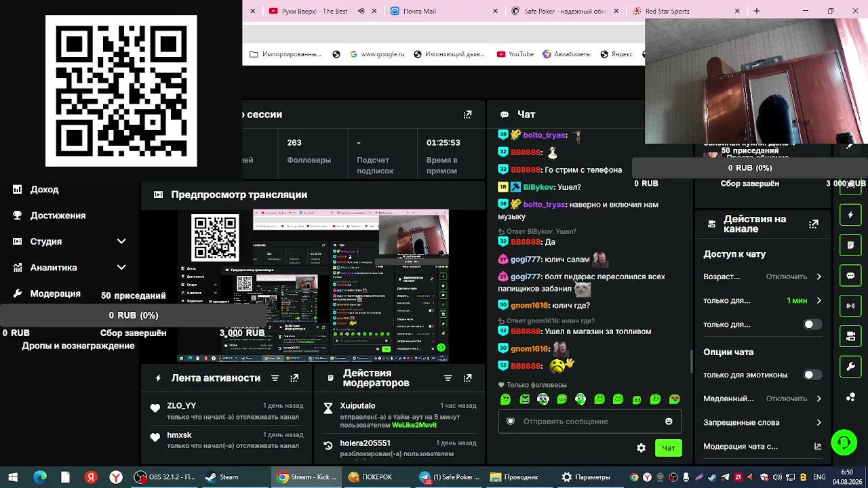Pop out the Действия модераторов panel
This screenshot has height=488, width=868.
coord(467,378)
